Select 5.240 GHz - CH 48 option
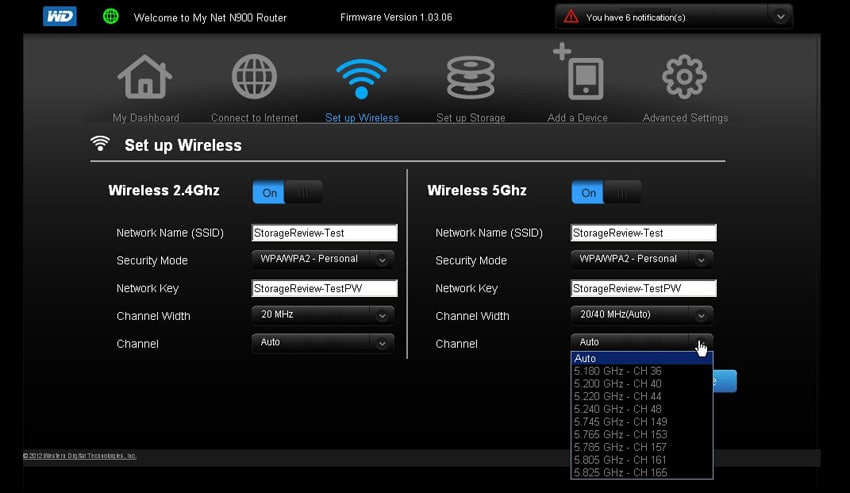Viewport: 850px width, 493px height. tap(642, 409)
